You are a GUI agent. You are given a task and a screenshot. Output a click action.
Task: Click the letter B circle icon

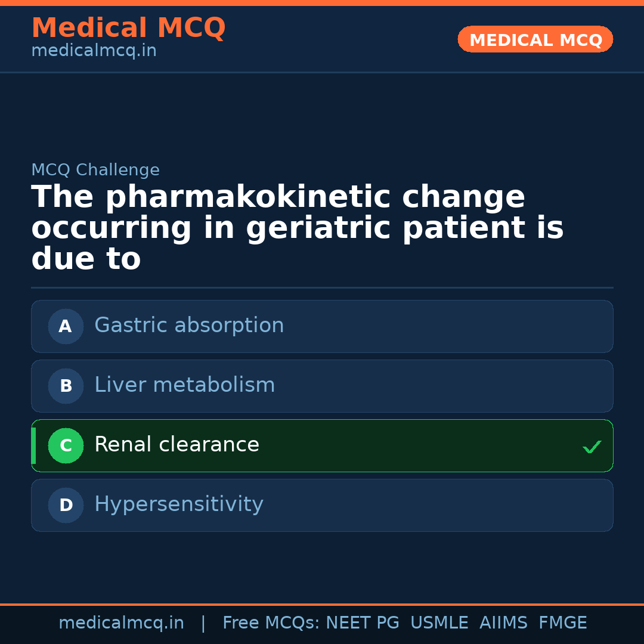coord(66,386)
